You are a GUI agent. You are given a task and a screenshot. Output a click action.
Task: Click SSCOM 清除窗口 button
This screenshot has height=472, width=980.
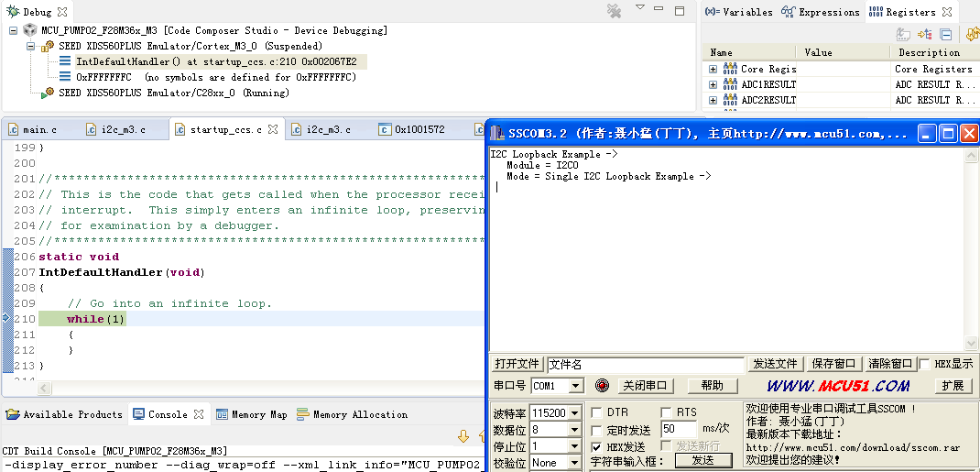pos(891,364)
